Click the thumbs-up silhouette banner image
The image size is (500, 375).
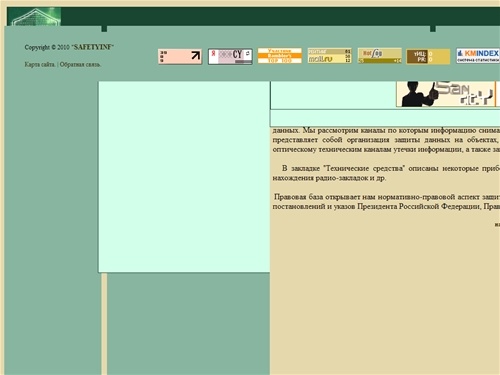click(x=446, y=94)
